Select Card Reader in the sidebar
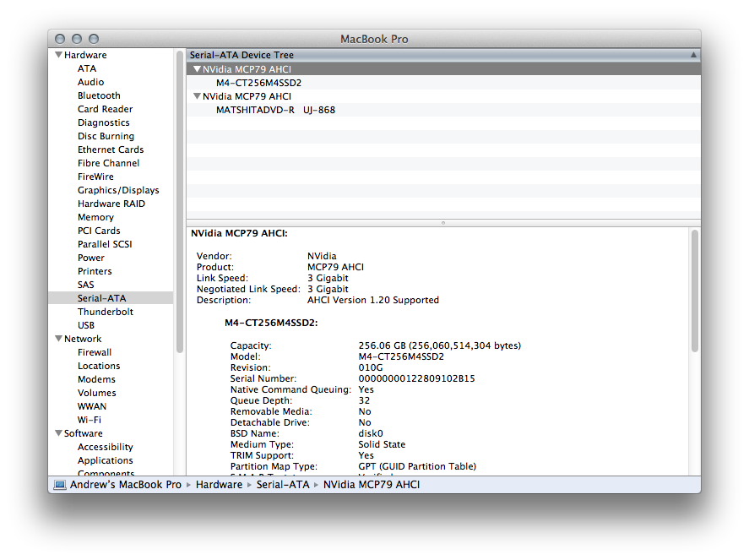The height and width of the screenshot is (560, 749). coord(105,109)
